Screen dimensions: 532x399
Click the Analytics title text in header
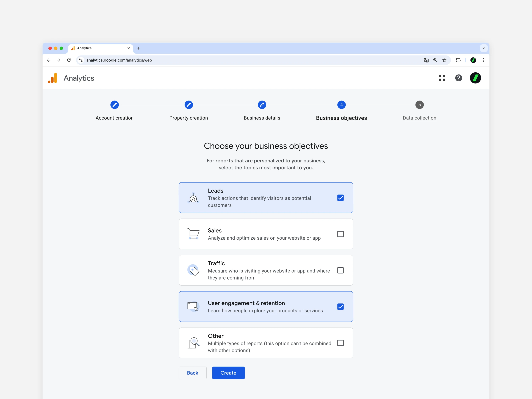(79, 78)
